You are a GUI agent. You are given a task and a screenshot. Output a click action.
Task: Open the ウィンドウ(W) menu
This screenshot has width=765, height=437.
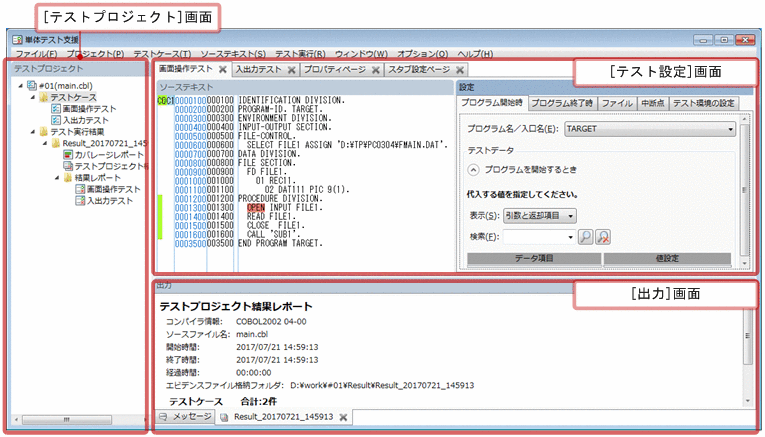(x=361, y=54)
